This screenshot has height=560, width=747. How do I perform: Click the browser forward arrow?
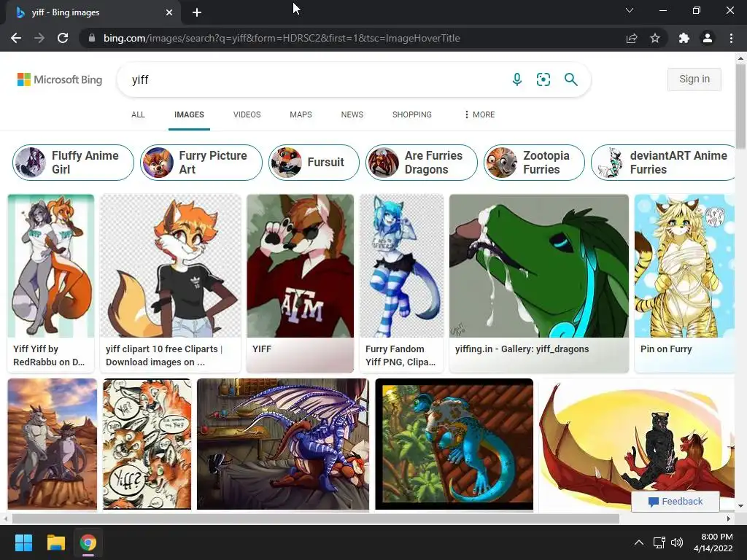point(39,38)
